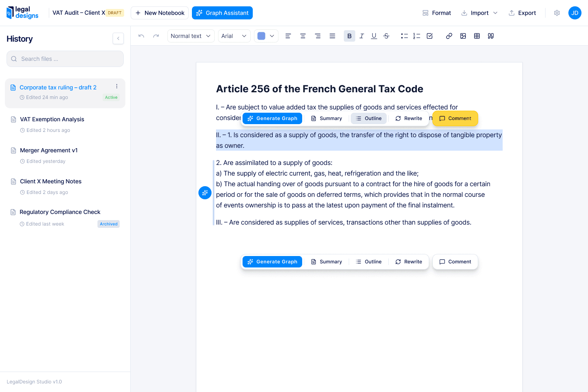The height and width of the screenshot is (392, 588).
Task: Open the settings gear
Action: tap(557, 13)
